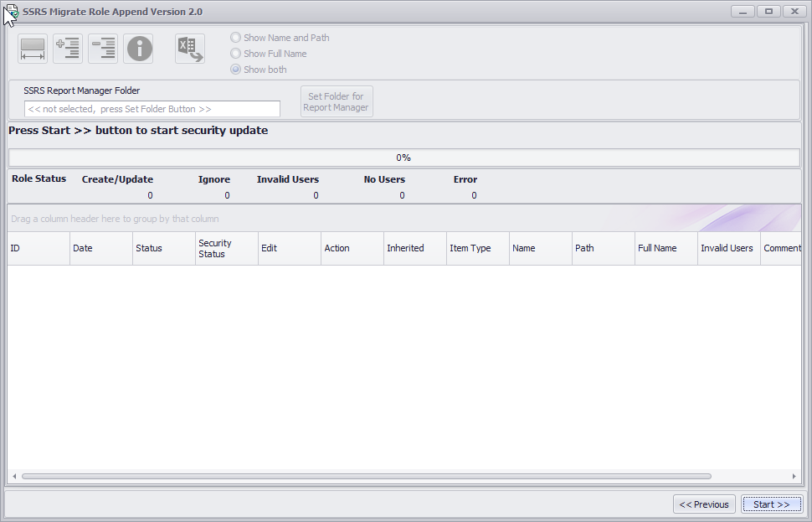Select Show Name and Path option
The height and width of the screenshot is (522, 812).
click(x=280, y=38)
